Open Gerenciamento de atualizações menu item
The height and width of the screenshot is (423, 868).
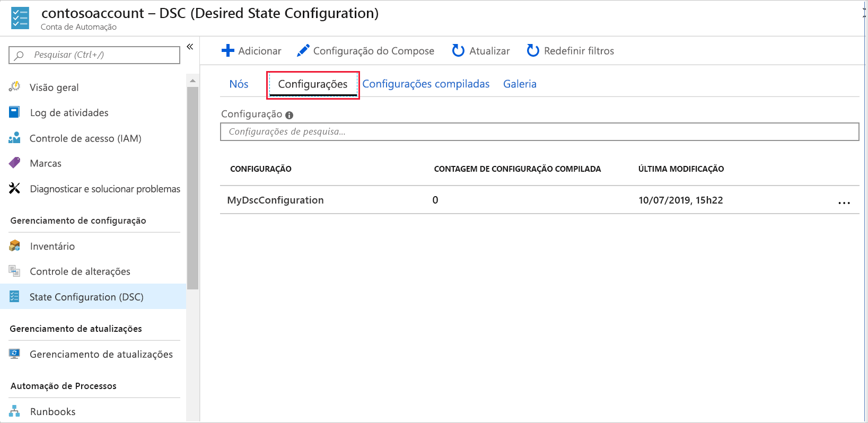click(x=101, y=355)
